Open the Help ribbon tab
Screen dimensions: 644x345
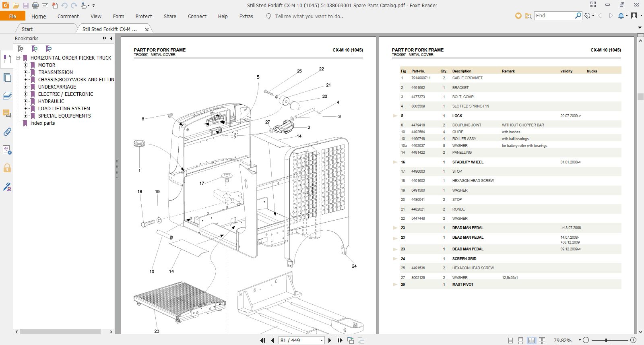[223, 17]
